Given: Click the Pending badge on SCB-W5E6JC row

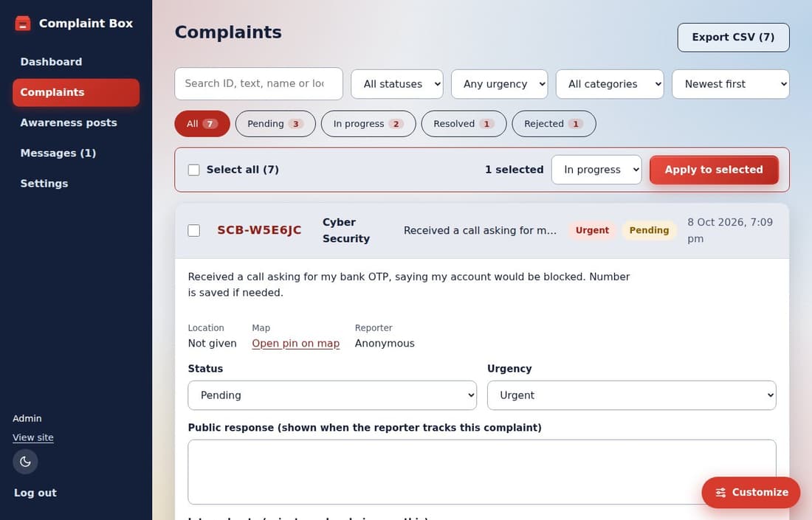Looking at the screenshot, I should [649, 230].
